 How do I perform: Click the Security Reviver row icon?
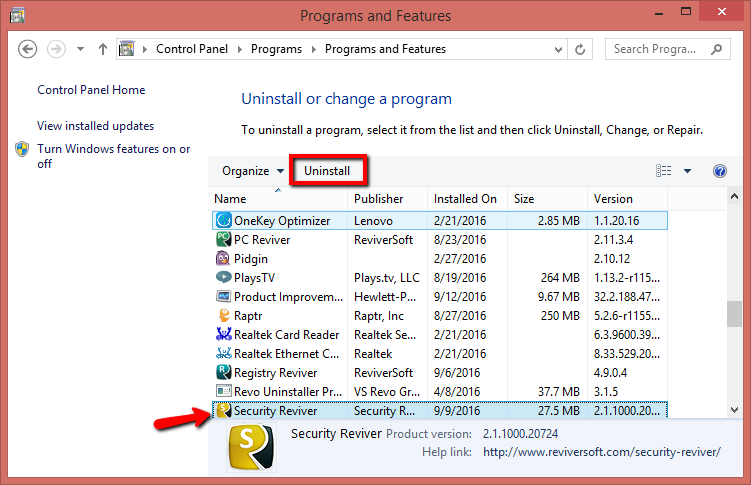(x=223, y=410)
